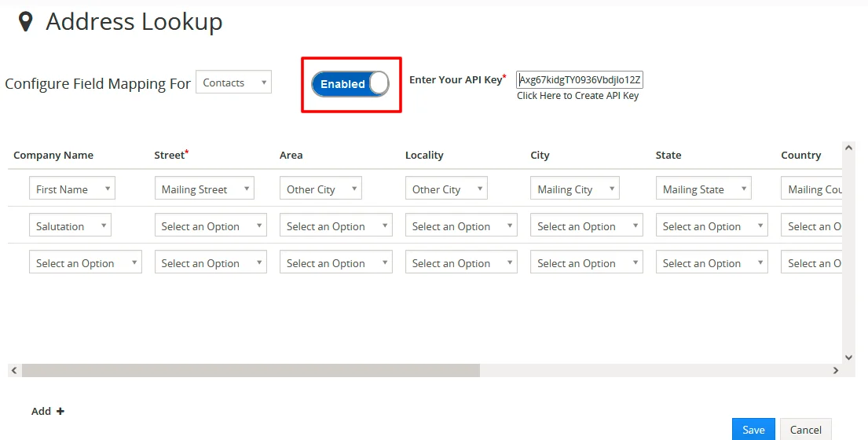The image size is (868, 440).
Task: Open Other City dropdown under Area
Action: [x=320, y=189]
